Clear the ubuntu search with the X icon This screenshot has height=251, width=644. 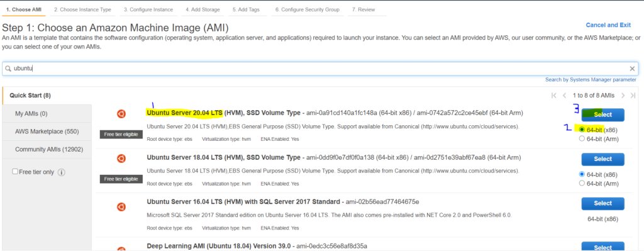[x=632, y=69]
